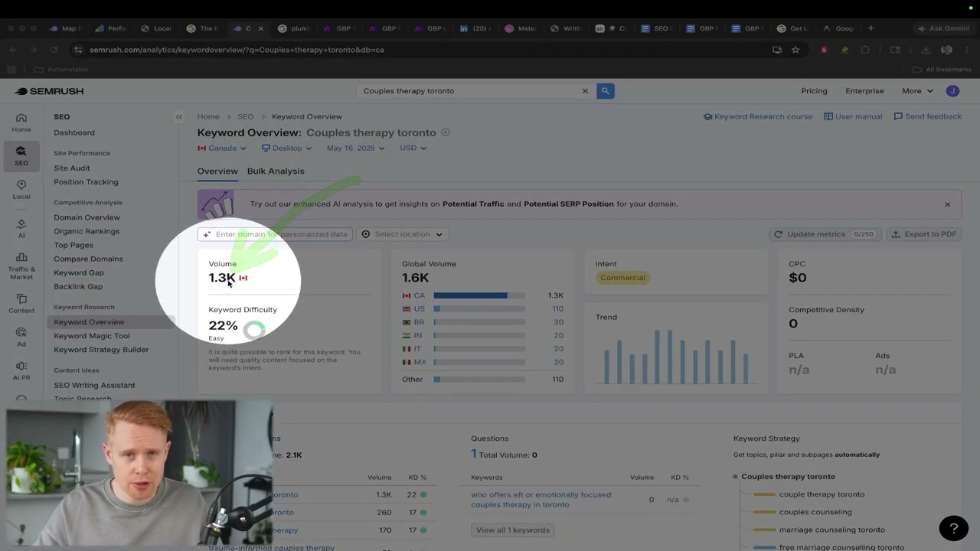The height and width of the screenshot is (551, 980).
Task: Click the Update metrics button
Action: point(824,234)
